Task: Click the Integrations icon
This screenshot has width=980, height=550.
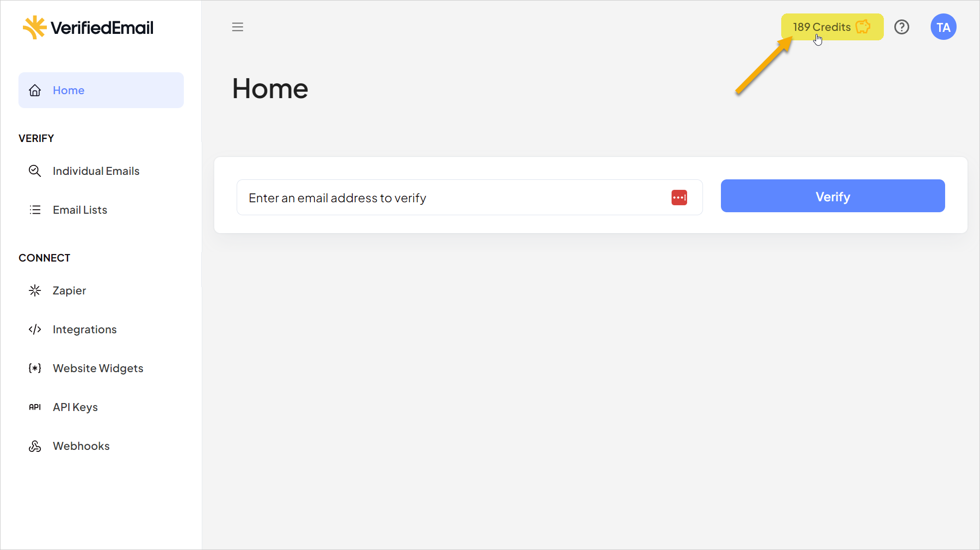Action: click(34, 329)
